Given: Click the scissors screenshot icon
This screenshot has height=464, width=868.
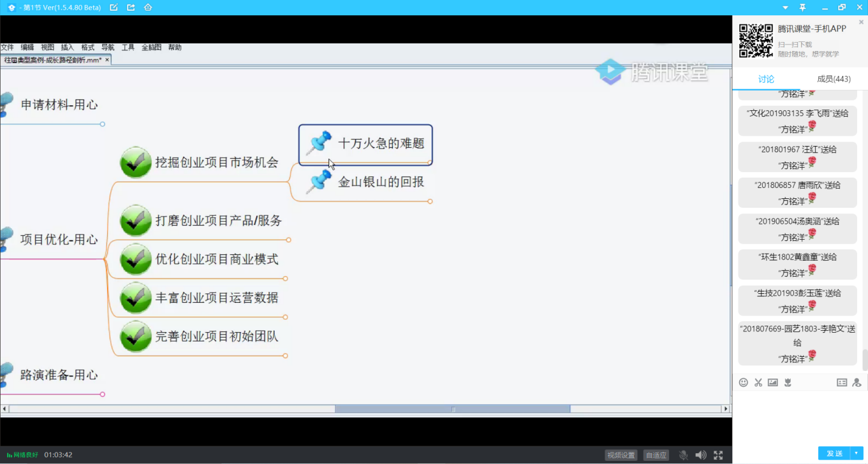Looking at the screenshot, I should pos(758,382).
